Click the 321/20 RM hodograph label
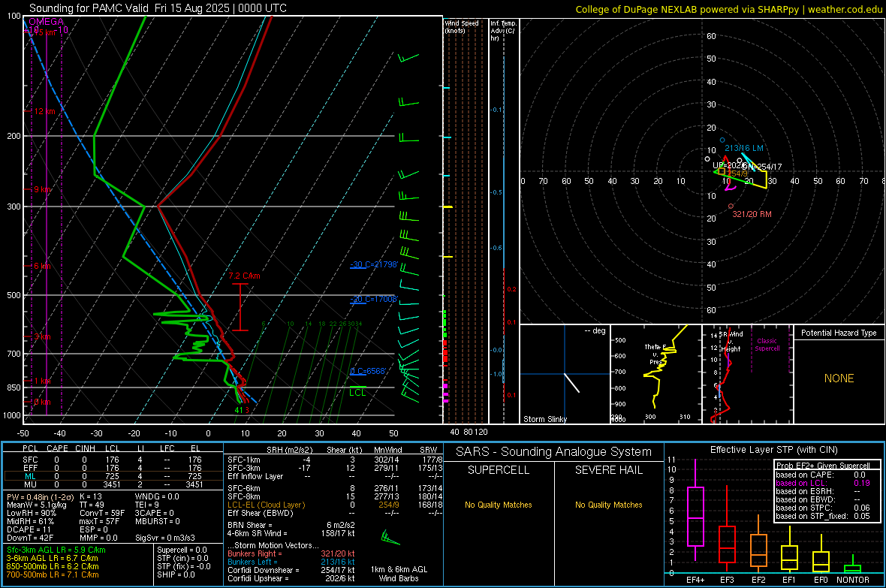886x588 pixels. (x=752, y=214)
